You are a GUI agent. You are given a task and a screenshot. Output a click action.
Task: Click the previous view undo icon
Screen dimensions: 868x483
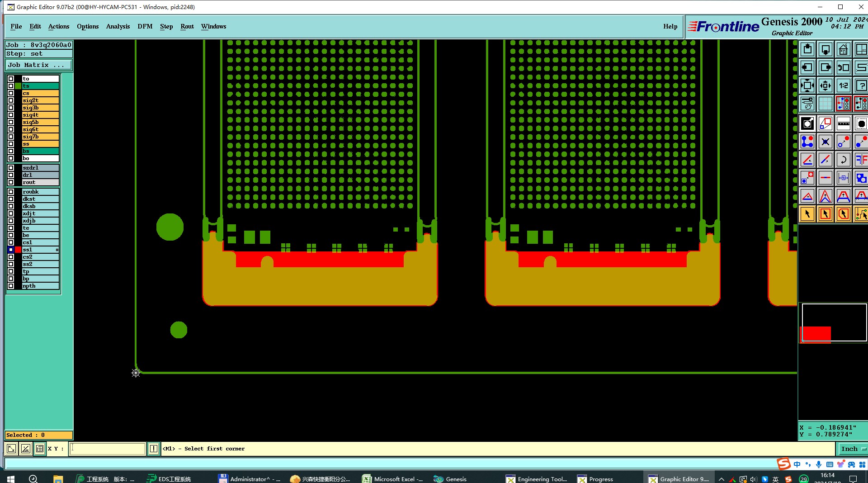(x=843, y=67)
